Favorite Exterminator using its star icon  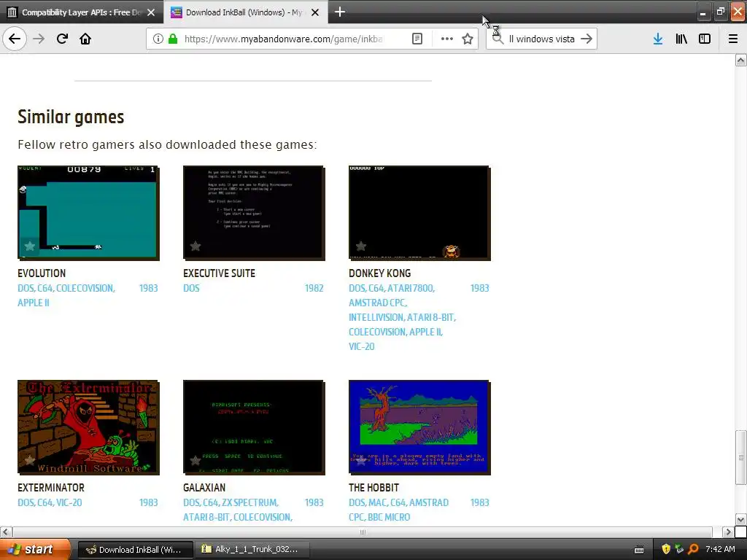29,460
